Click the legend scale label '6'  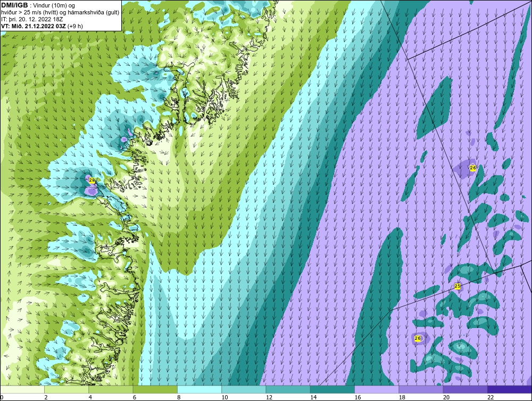(x=135, y=398)
